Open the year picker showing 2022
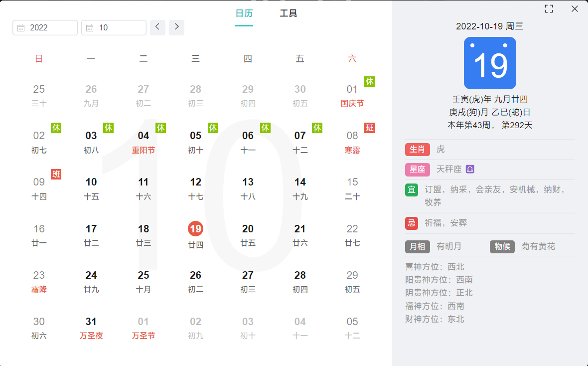588x366 pixels. click(45, 28)
